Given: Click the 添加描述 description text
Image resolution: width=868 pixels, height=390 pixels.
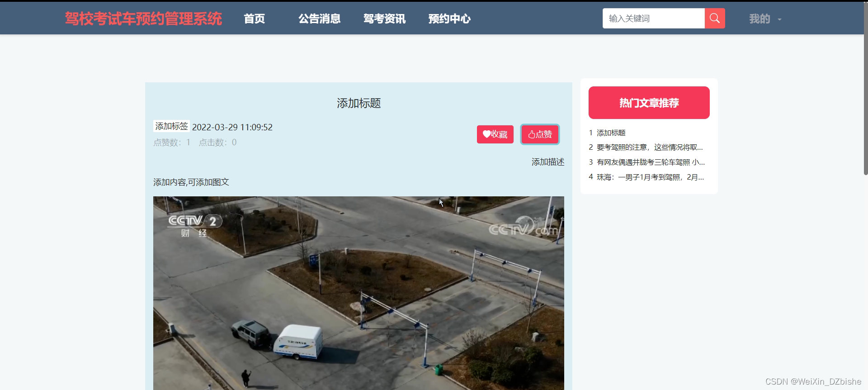Looking at the screenshot, I should pyautogui.click(x=548, y=162).
